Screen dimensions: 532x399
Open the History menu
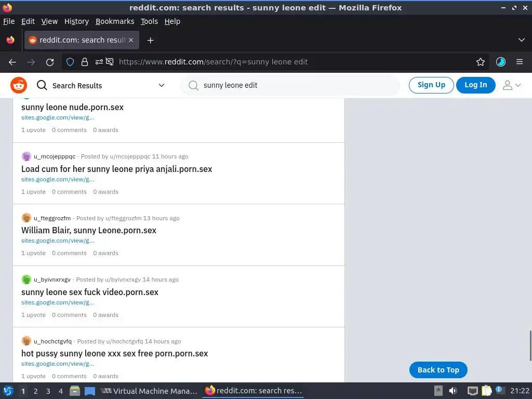(76, 21)
